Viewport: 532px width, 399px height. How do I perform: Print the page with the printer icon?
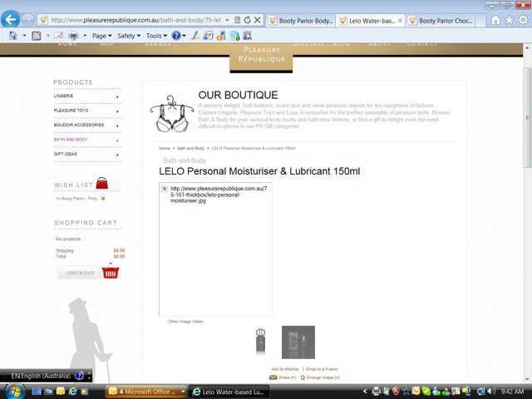73,35
